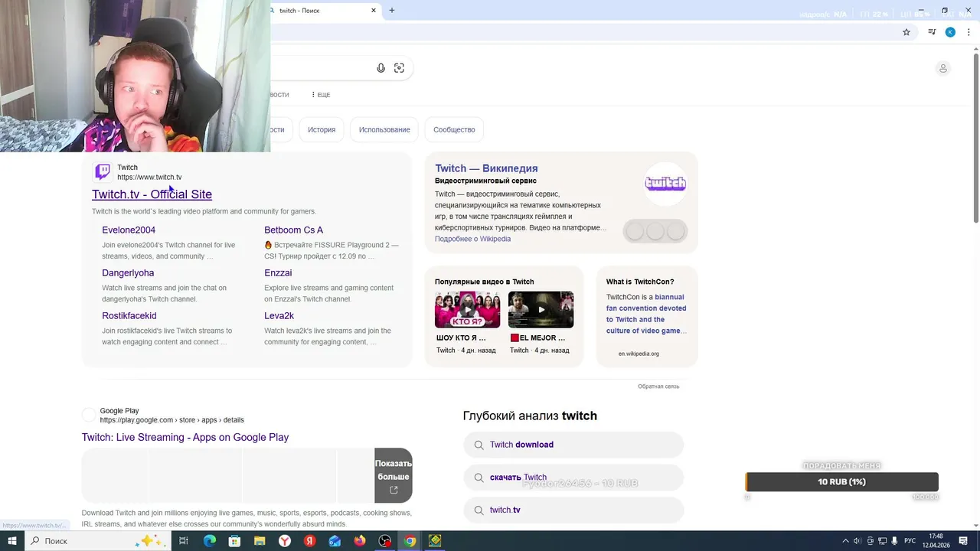Click the Twitch logo in Wikipedia card
Image resolution: width=980 pixels, height=551 pixels.
point(665,184)
